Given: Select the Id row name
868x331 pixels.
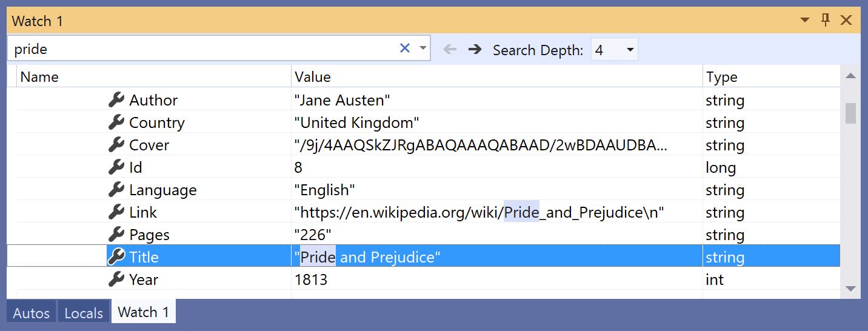Looking at the screenshot, I should [136, 167].
